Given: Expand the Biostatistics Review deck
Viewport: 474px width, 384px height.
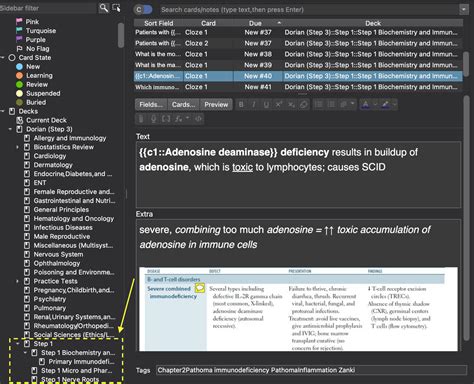Looking at the screenshot, I should click(18, 147).
